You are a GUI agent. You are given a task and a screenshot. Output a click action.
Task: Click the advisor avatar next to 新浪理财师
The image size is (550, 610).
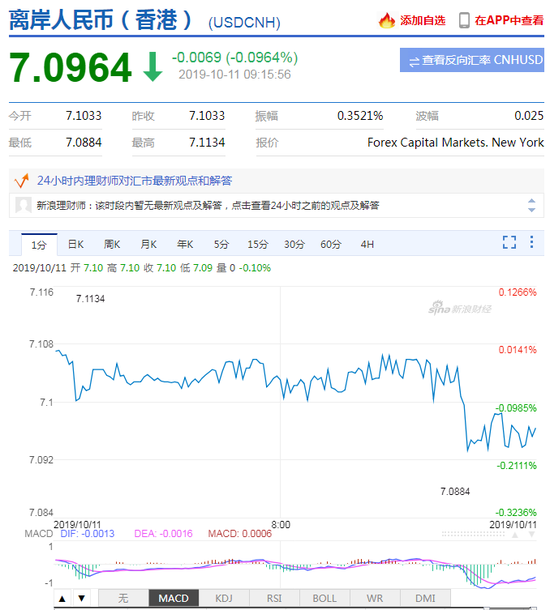coord(23,205)
